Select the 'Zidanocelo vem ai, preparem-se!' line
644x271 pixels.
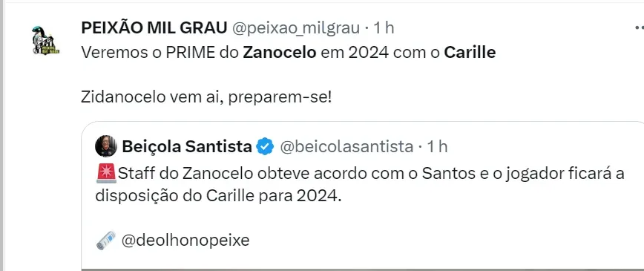(x=206, y=98)
